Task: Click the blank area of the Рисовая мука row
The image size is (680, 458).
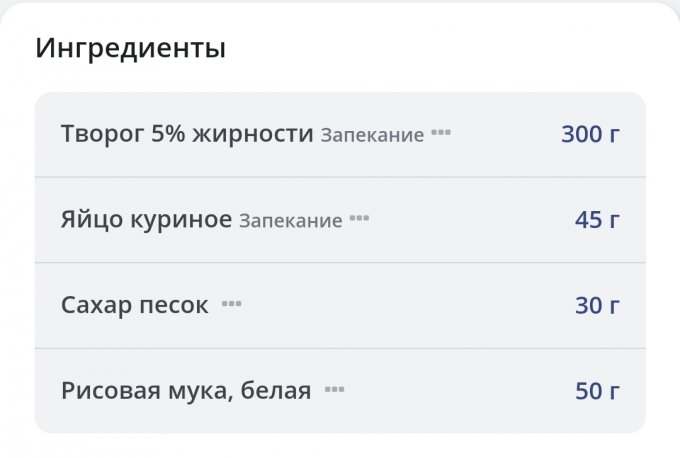Action: tap(450, 391)
